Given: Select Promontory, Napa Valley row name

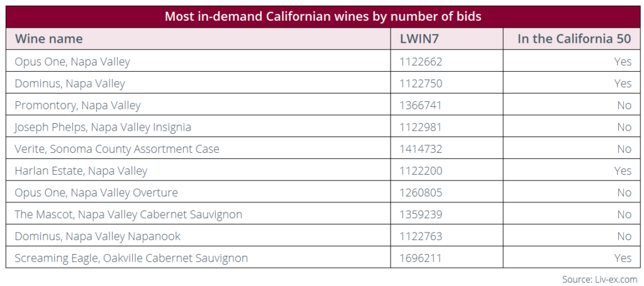Looking at the screenshot, I should coord(77,106).
